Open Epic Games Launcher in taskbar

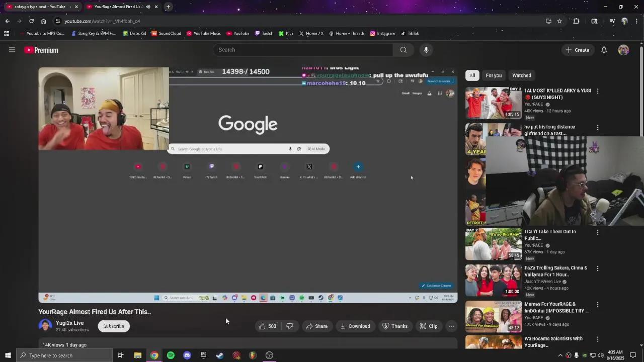pos(203,355)
